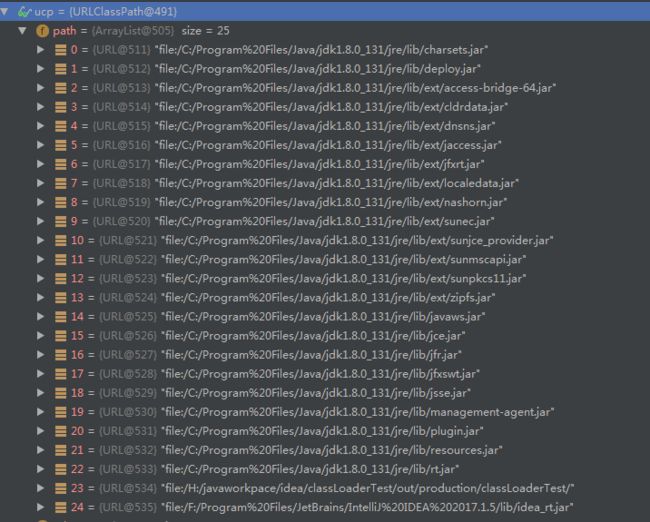The width and height of the screenshot is (650, 522).
Task: Click array element icon of jfxrt.jar row
Action: click(61, 165)
